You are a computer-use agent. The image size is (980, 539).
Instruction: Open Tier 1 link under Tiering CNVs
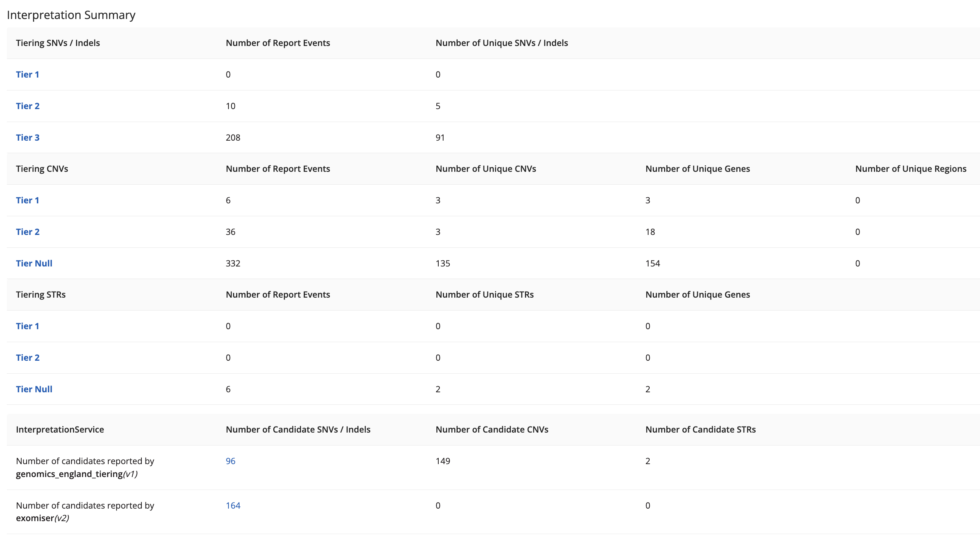27,200
